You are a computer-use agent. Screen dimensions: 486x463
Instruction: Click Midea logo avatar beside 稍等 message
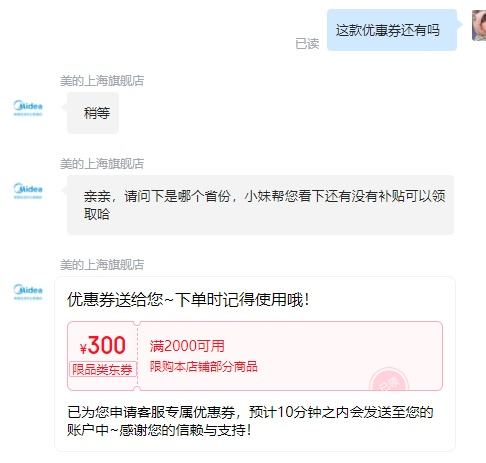click(28, 108)
